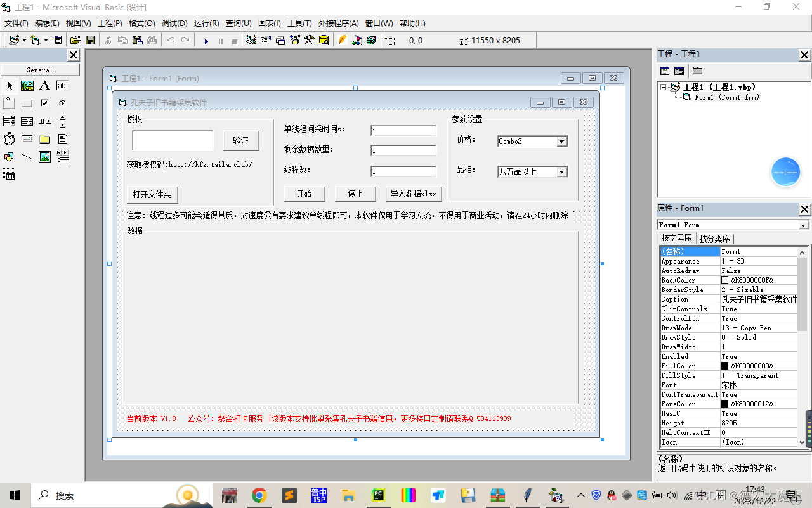Select the Label control tool

(44, 85)
